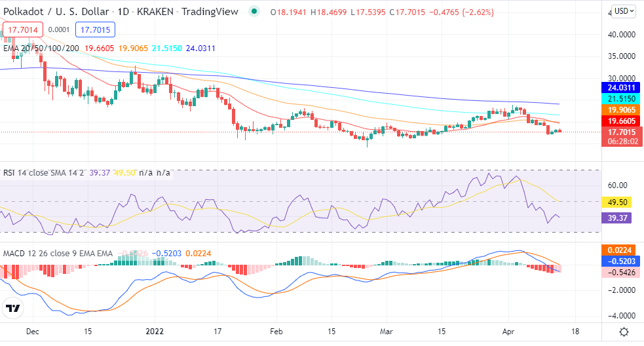Click the current price 17.7015 countdown label
This screenshot has width=644, height=346.
pos(622,136)
